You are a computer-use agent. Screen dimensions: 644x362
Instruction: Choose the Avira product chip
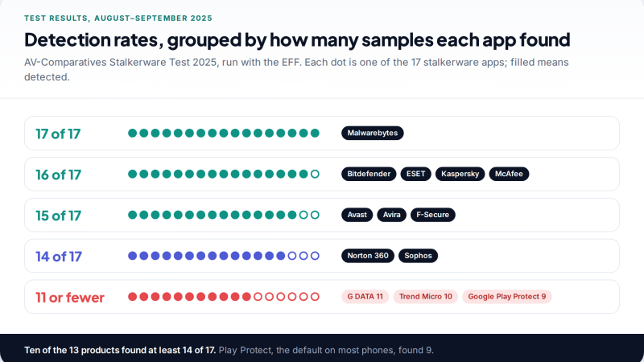[x=391, y=215]
